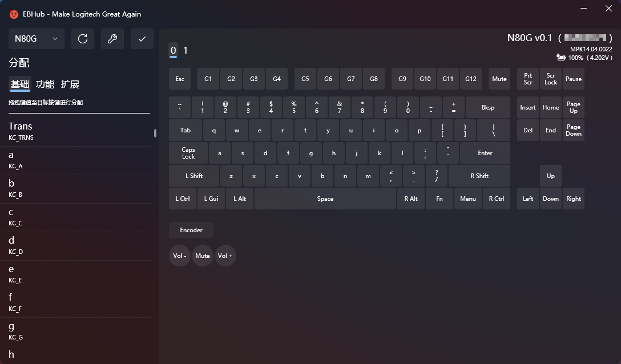Select the Down arrow key

point(551,199)
